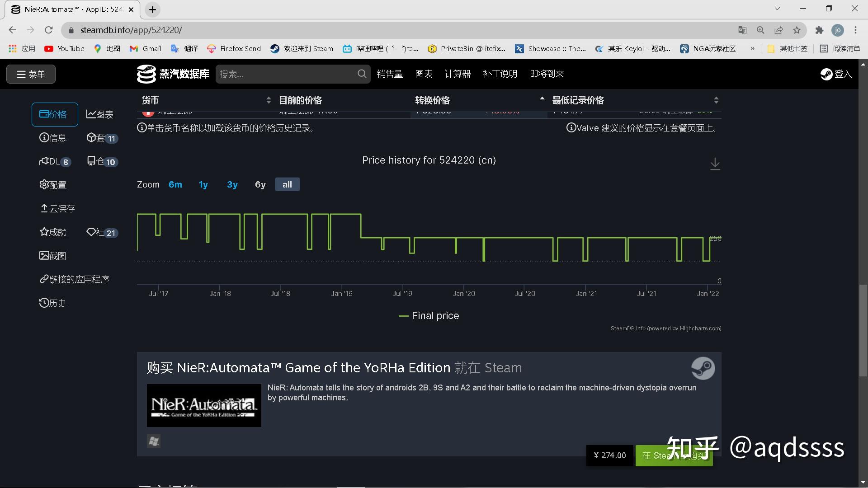Image resolution: width=868 pixels, height=488 pixels.
Task: Select the all zoom range
Action: coord(287,184)
